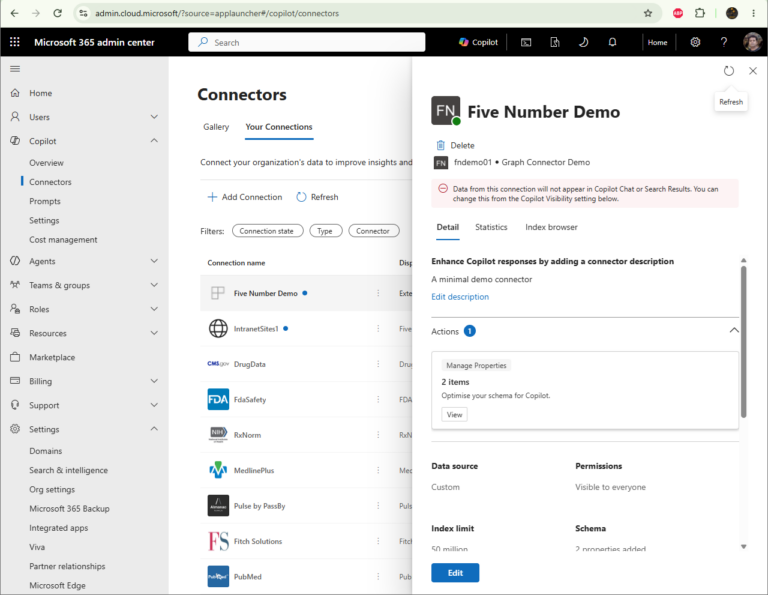Click the IntranetSites1 globe icon
This screenshot has height=595, width=768.
coord(218,328)
